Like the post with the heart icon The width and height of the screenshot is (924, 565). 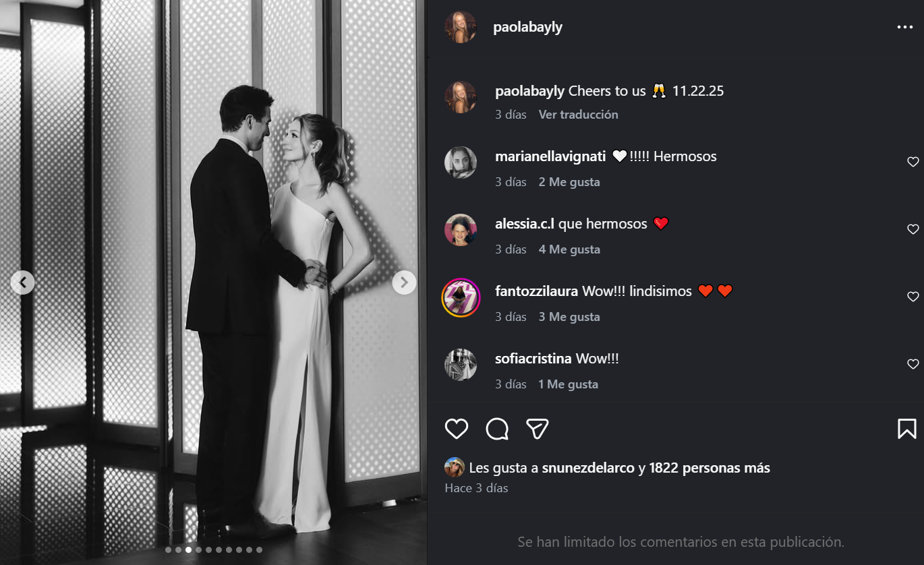tap(457, 429)
